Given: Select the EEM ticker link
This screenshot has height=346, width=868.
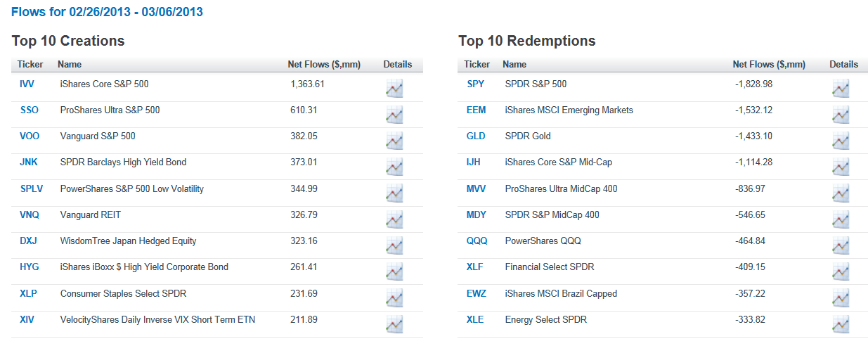Looking at the screenshot, I should (477, 110).
